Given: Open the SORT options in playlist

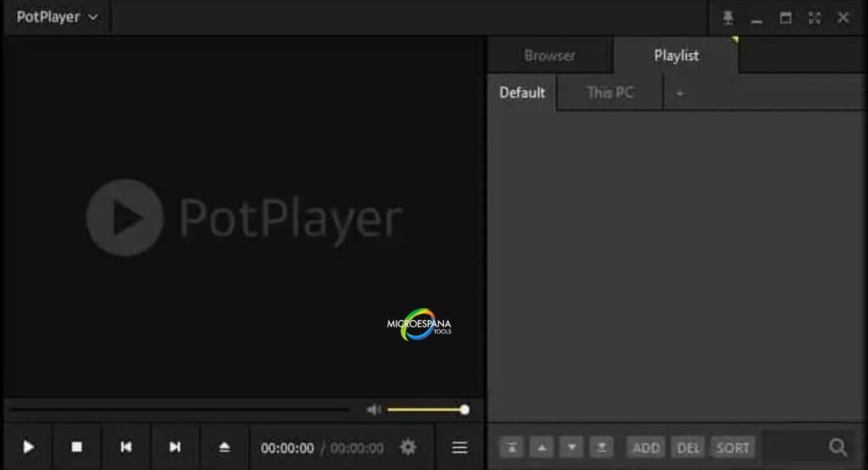Looking at the screenshot, I should 733,448.
